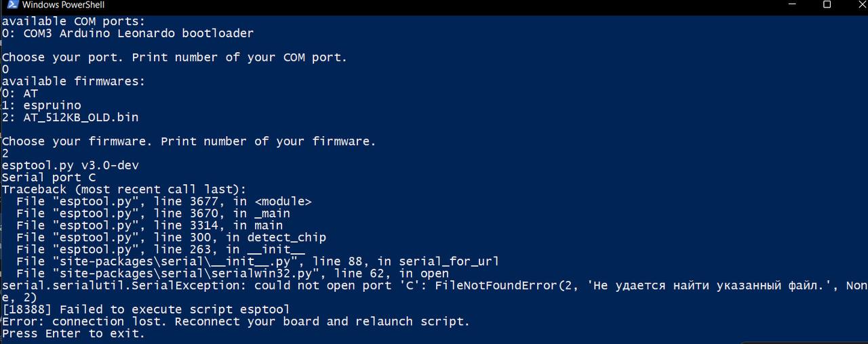Viewport: 868px width, 344px height.
Task: Click the "Choose your port" prompt line
Action: tap(174, 58)
